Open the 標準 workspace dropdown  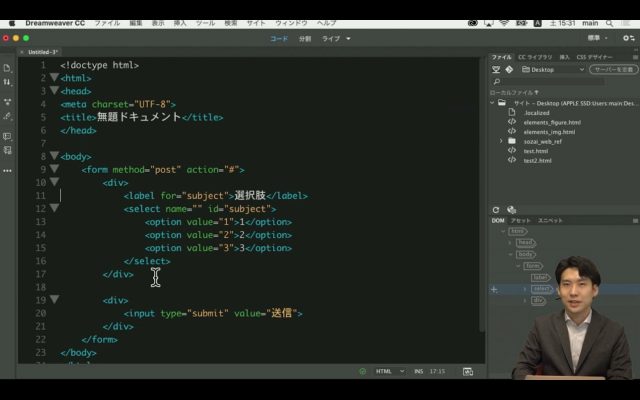(x=598, y=38)
